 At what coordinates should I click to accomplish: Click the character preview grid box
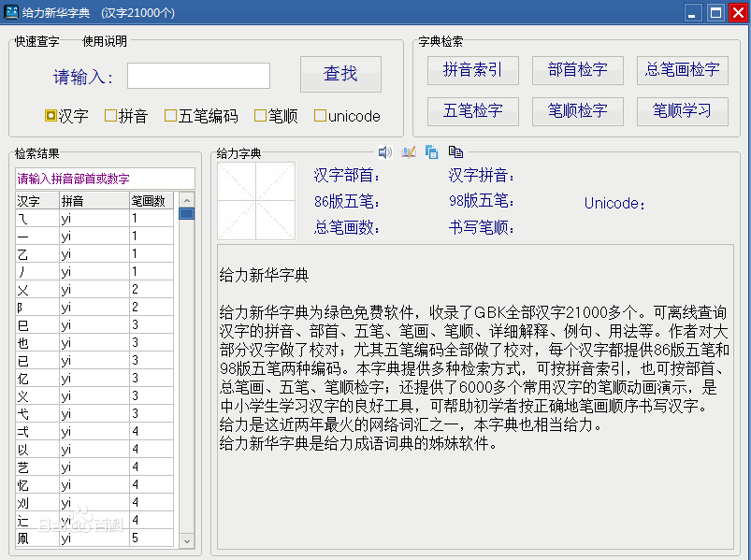click(x=256, y=201)
